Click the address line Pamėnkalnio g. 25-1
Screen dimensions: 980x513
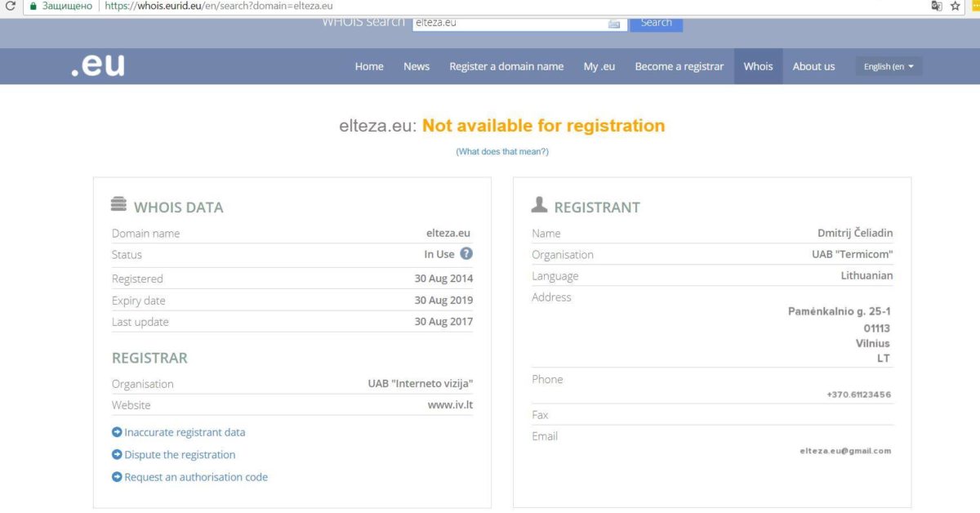click(839, 311)
